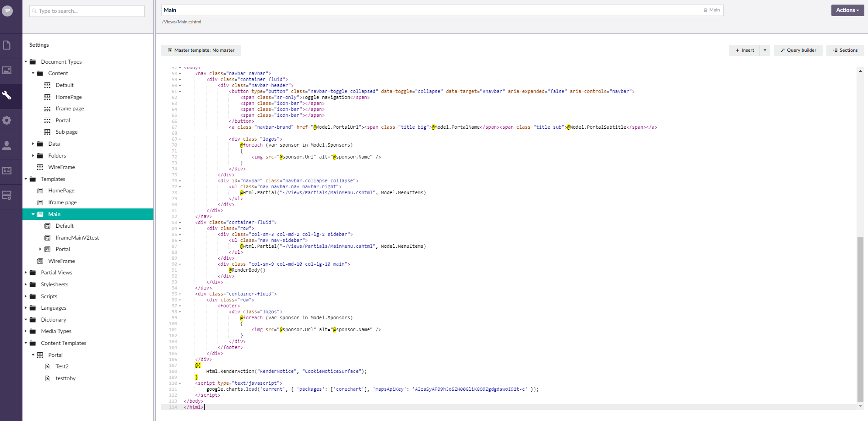868x421 pixels.
Task: Open the Dictionary tree item
Action: click(x=54, y=320)
